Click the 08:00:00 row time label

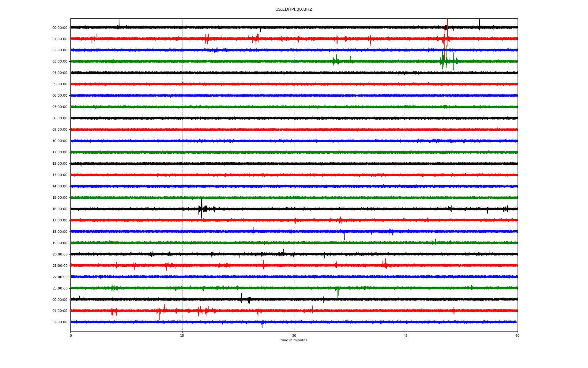(x=60, y=118)
